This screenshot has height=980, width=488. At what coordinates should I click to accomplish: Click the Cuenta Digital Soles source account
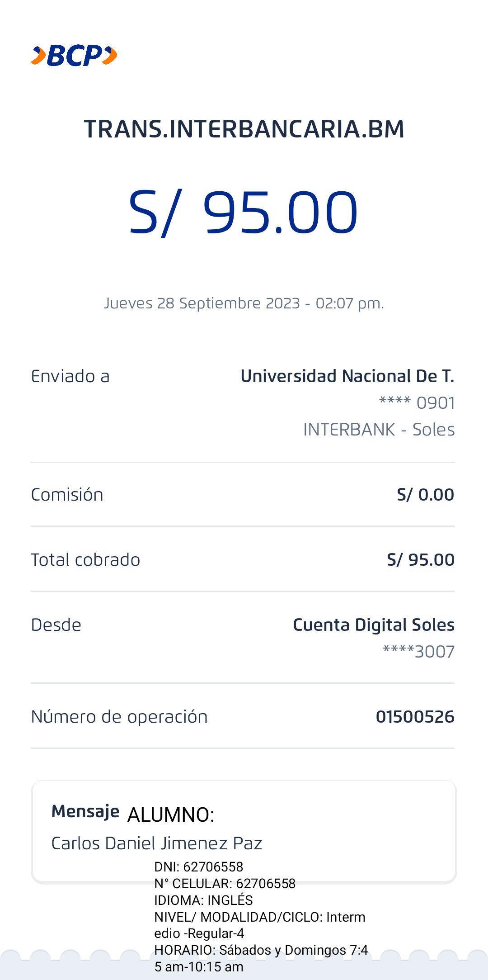373,625
